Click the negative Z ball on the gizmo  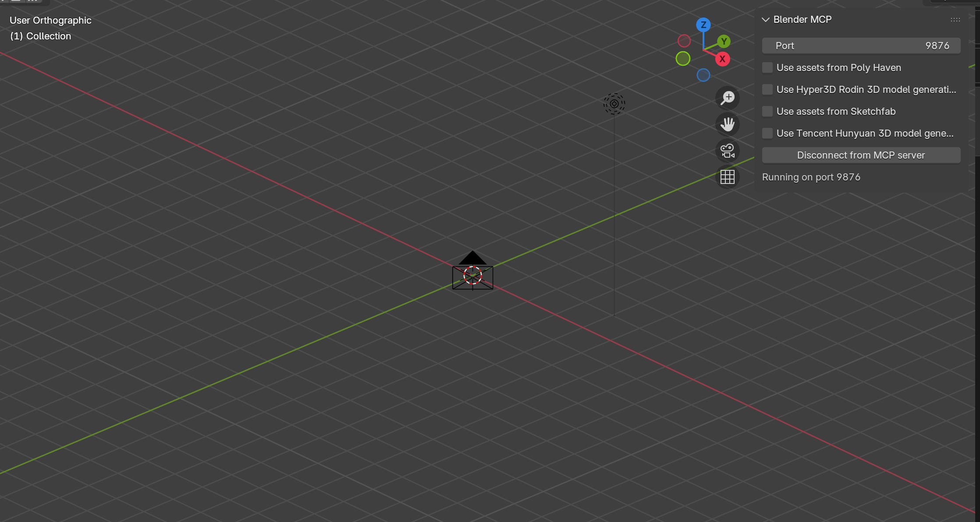point(703,75)
